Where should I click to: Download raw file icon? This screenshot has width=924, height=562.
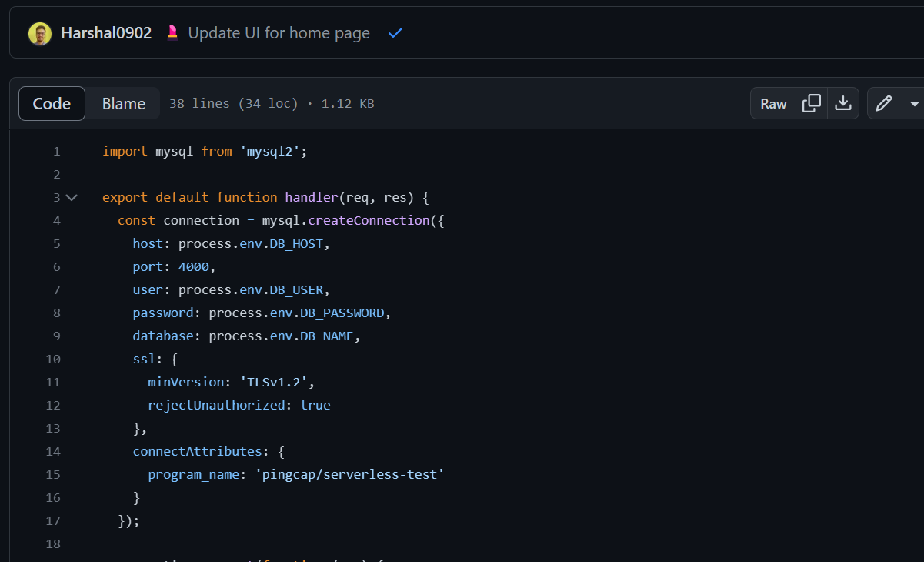click(843, 103)
